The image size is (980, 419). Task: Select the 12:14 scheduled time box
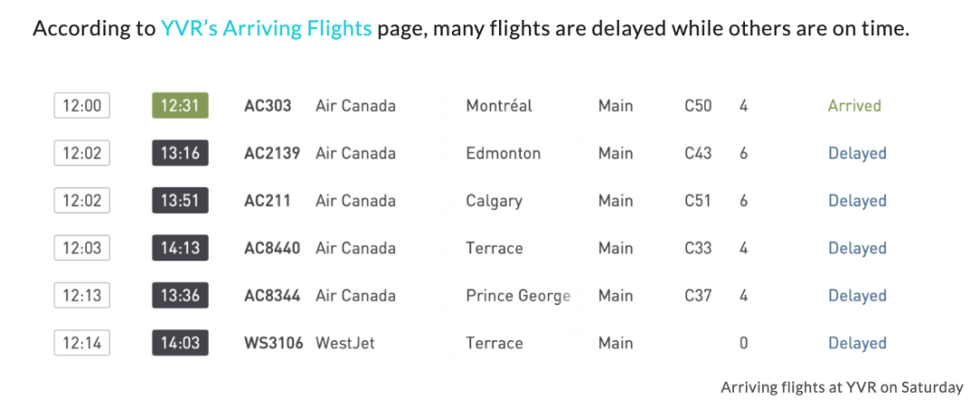(x=82, y=343)
